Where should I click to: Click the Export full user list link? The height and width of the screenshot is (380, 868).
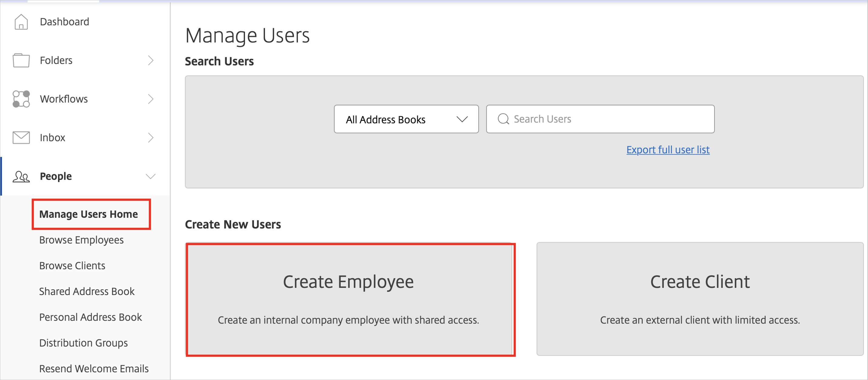(x=668, y=150)
